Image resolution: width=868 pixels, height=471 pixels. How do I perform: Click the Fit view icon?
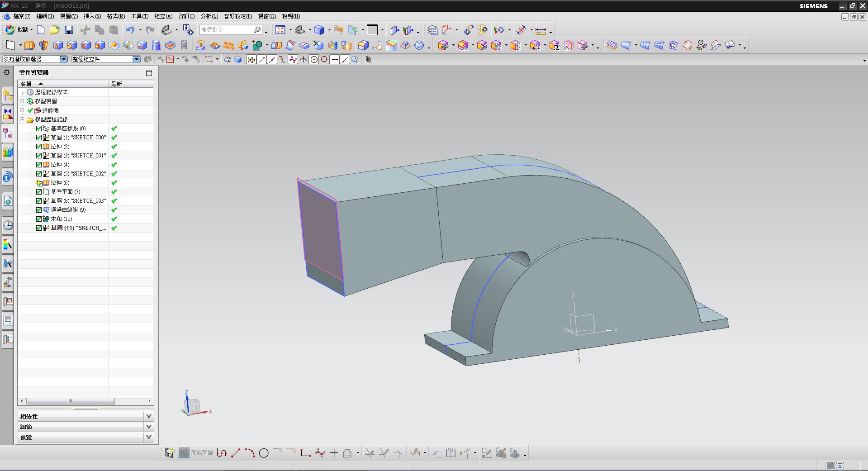pos(280,30)
